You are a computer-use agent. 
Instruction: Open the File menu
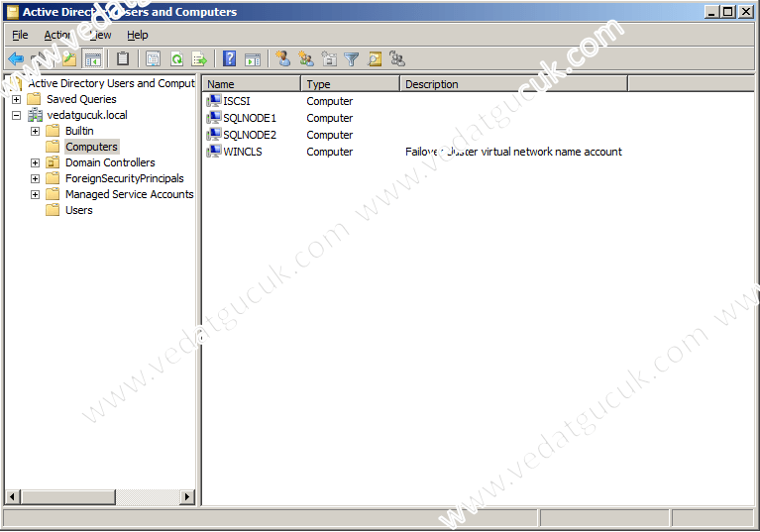coord(20,35)
